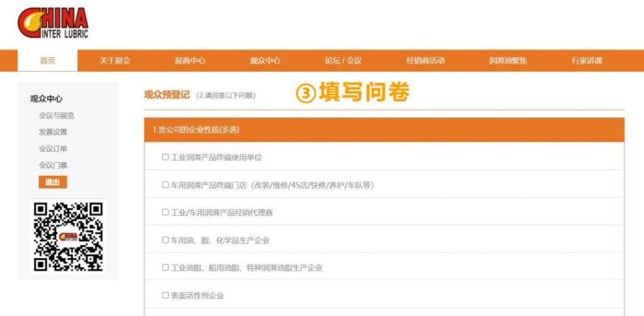
Task: Click 观众中心 sidebar title
Action: (47, 99)
